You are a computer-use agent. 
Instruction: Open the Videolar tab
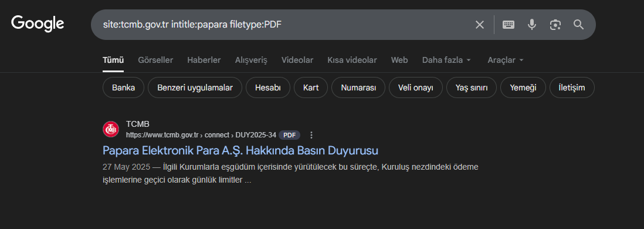[297, 60]
